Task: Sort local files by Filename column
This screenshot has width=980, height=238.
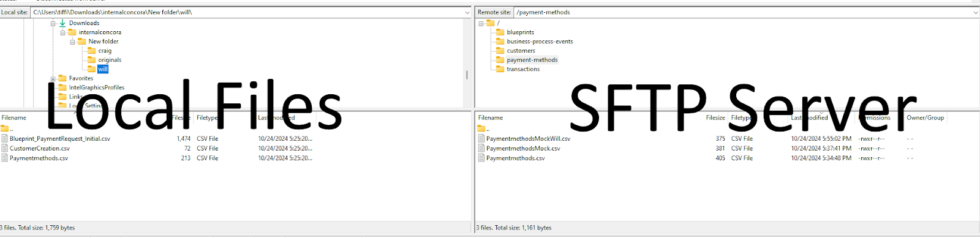Action: [x=14, y=117]
